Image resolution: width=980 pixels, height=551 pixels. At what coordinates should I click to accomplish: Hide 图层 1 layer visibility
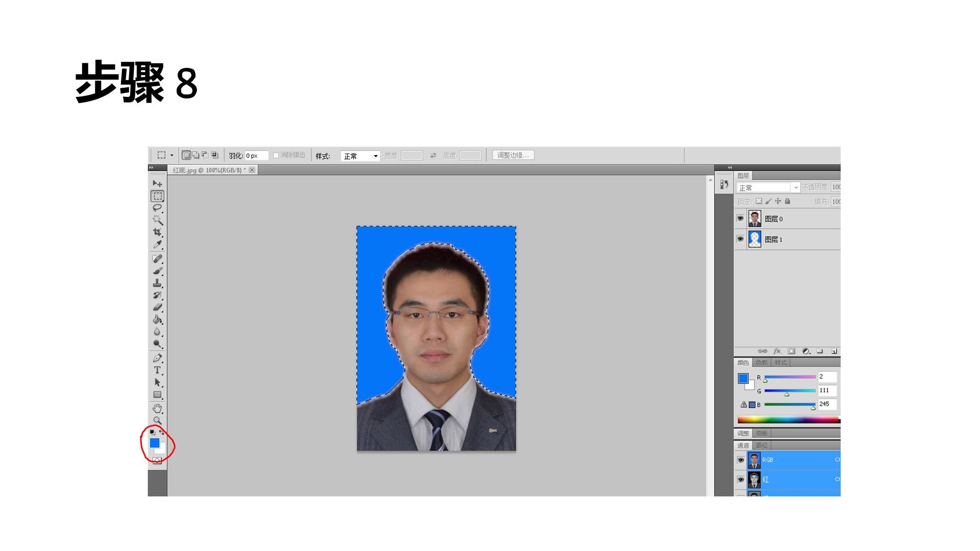point(740,239)
